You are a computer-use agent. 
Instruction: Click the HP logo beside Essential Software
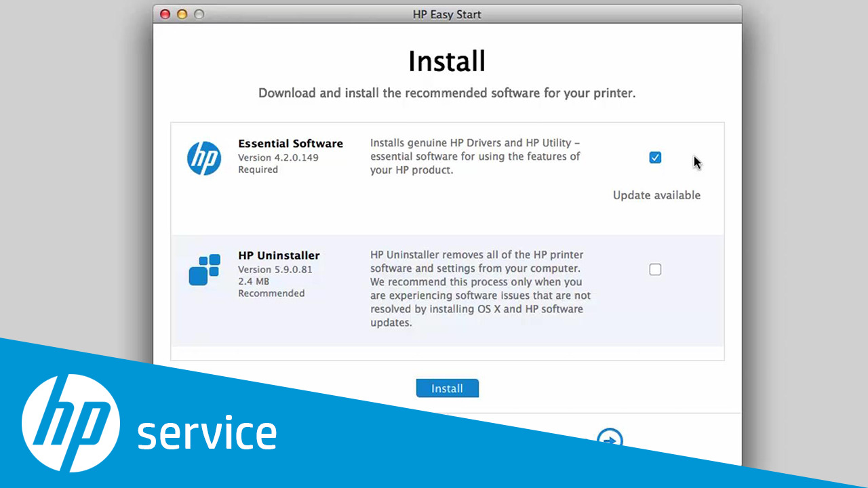[204, 159]
